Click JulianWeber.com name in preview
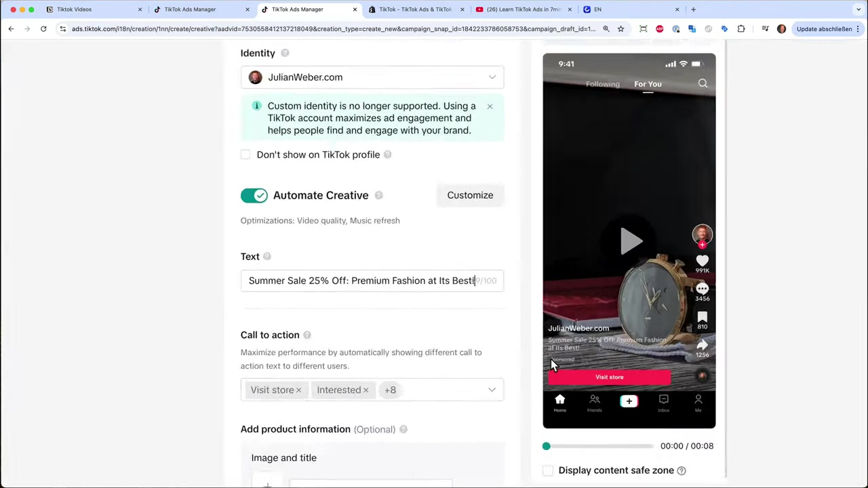This screenshot has height=488, width=868. tap(578, 328)
